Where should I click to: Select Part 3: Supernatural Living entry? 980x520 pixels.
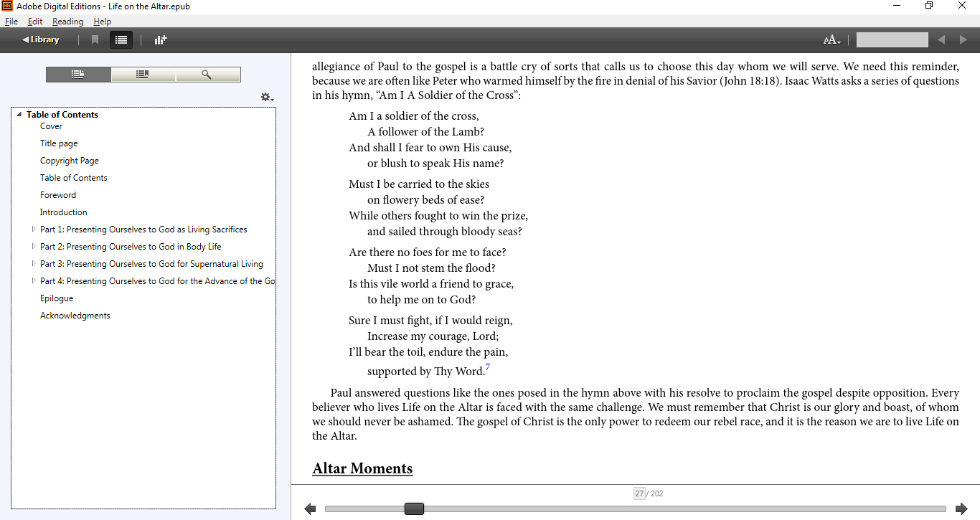151,264
